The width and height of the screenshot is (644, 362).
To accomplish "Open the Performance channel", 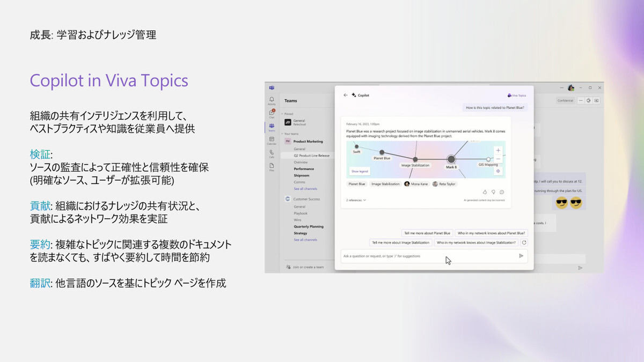I will (x=304, y=169).
